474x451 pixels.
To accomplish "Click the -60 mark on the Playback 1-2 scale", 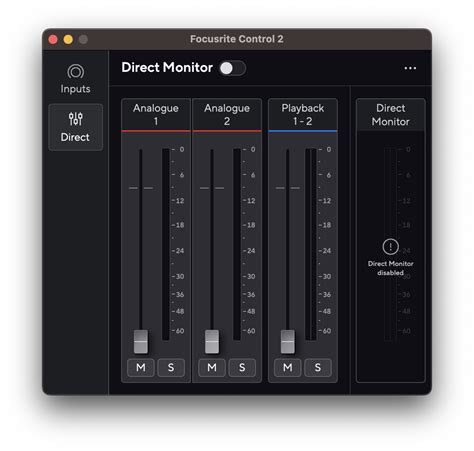I will pos(325,331).
